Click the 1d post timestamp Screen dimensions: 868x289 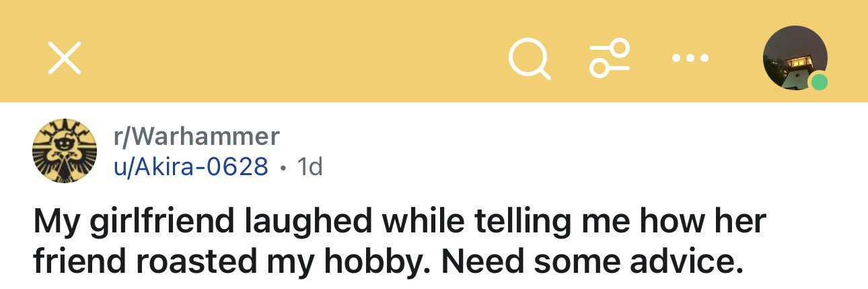tap(310, 166)
